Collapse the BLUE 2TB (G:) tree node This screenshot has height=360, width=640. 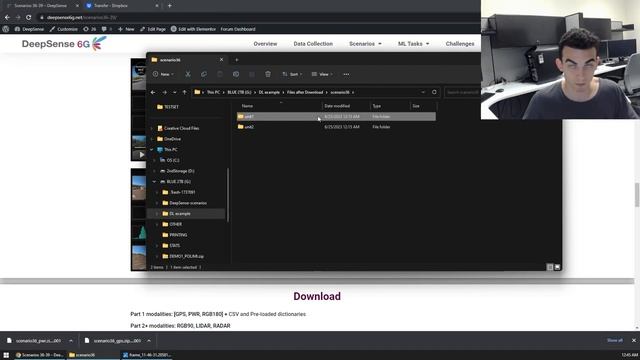click(x=154, y=182)
